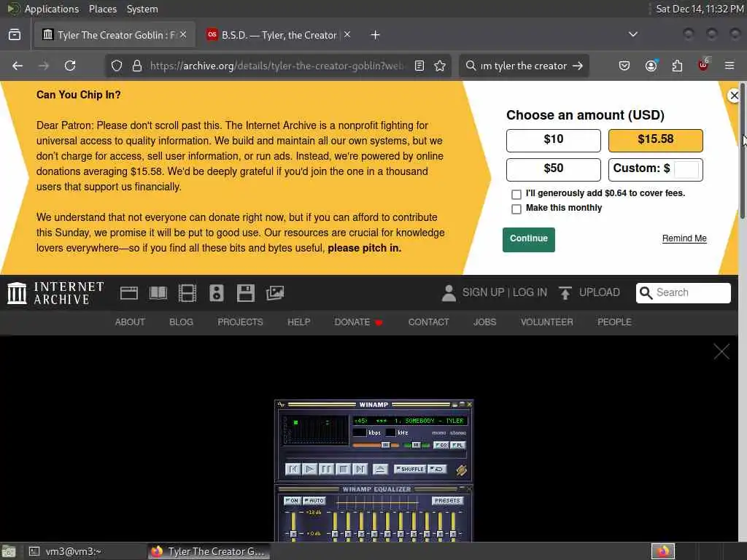Image resolution: width=747 pixels, height=560 pixels.
Task: Check the Make this monthly box
Action: [x=516, y=209]
